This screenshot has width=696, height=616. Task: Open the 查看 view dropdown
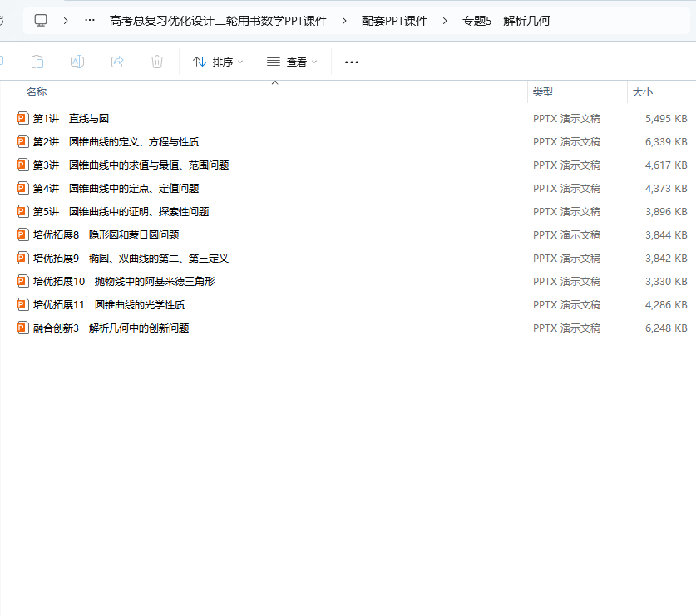tap(292, 62)
